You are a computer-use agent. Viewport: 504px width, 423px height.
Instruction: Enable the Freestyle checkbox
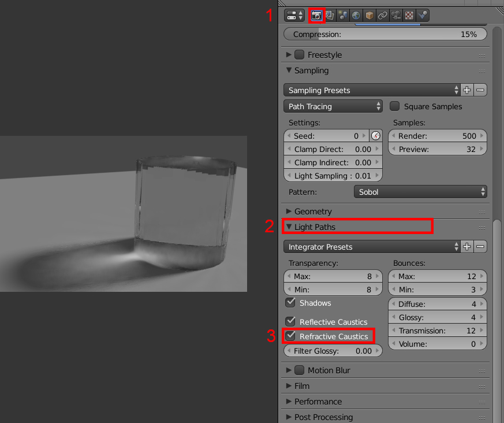click(299, 55)
